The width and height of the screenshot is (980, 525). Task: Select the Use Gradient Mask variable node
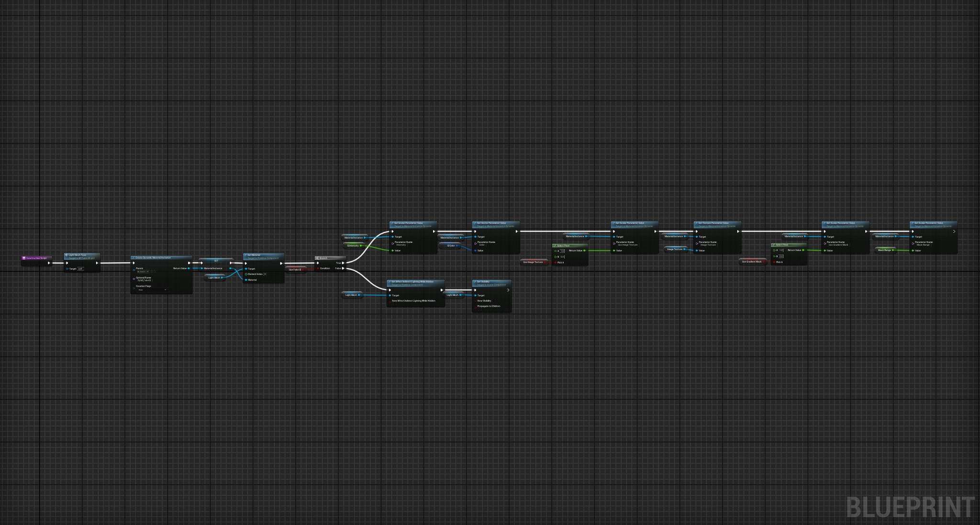click(751, 262)
